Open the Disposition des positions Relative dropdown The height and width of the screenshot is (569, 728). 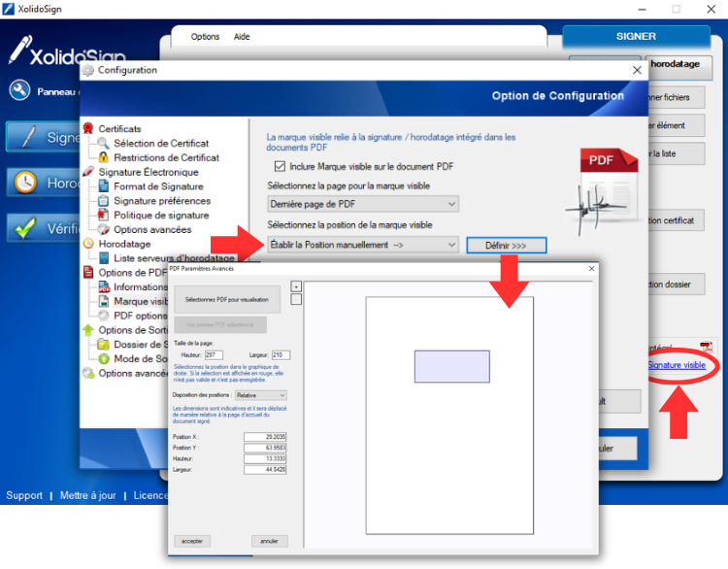tap(261, 395)
